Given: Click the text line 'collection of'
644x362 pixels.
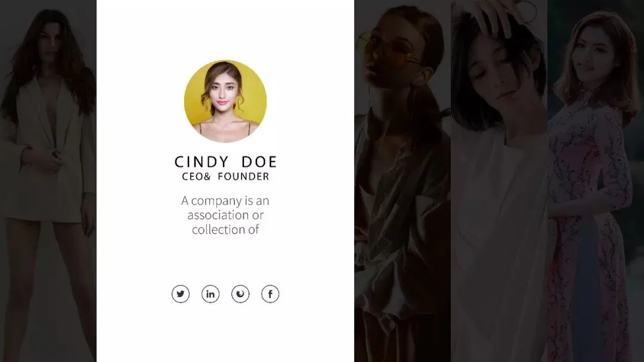Looking at the screenshot, I should [225, 230].
